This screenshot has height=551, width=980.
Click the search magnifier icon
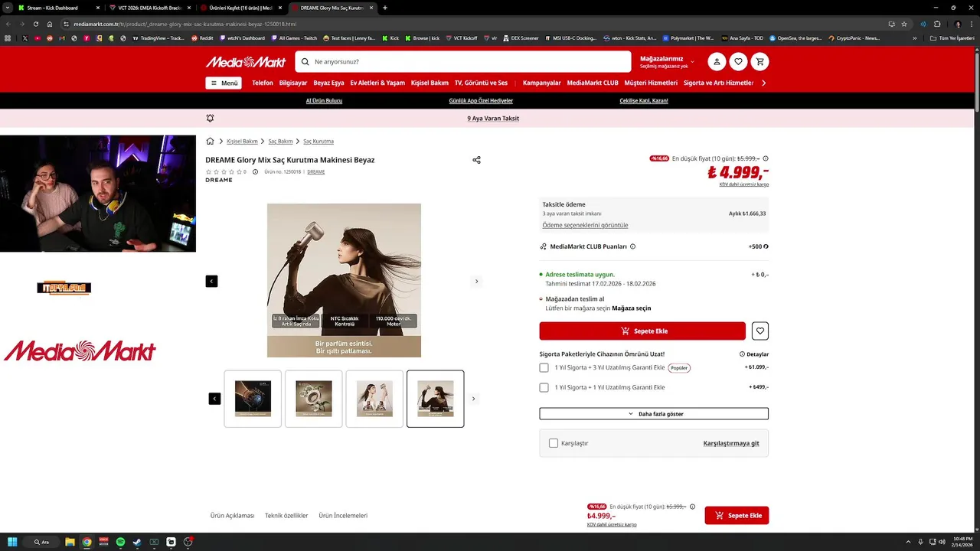(305, 62)
